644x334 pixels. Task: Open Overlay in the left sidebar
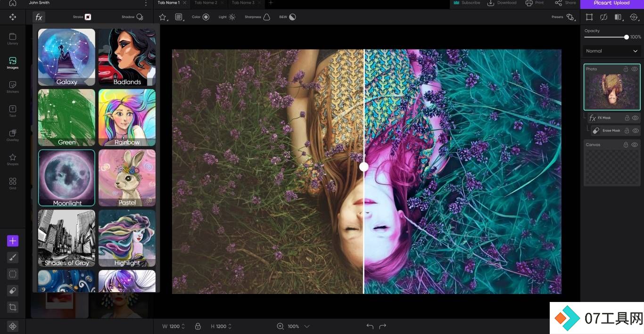(13, 135)
